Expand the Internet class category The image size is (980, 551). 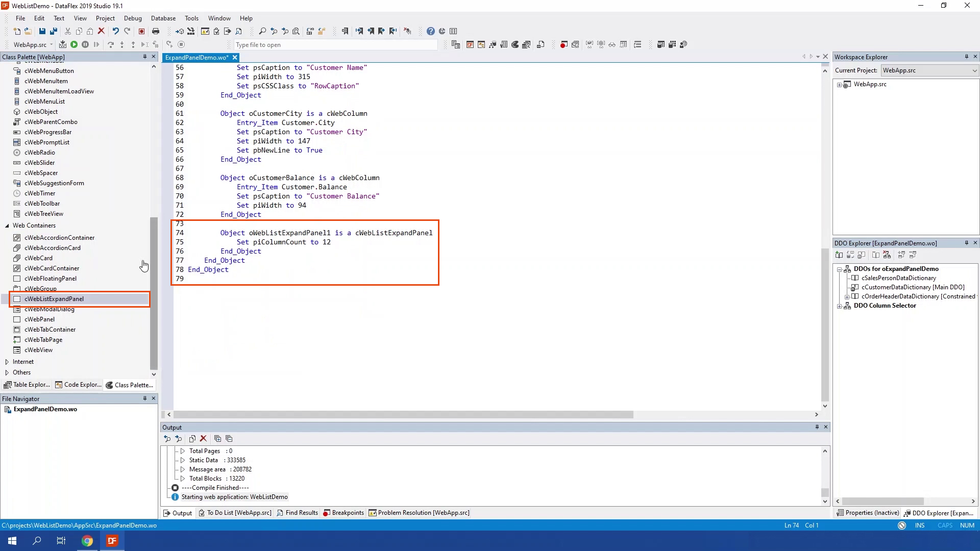tap(7, 362)
